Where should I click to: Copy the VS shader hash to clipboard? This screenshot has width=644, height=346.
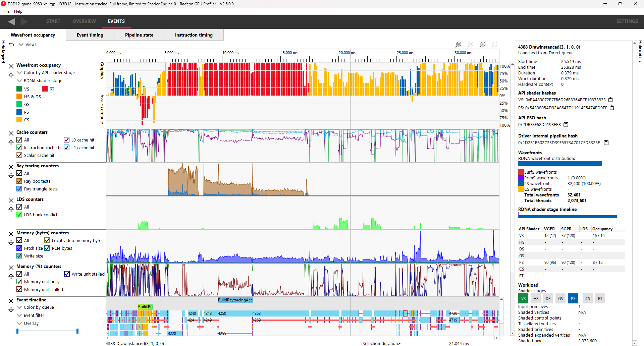pyautogui.click(x=610, y=100)
